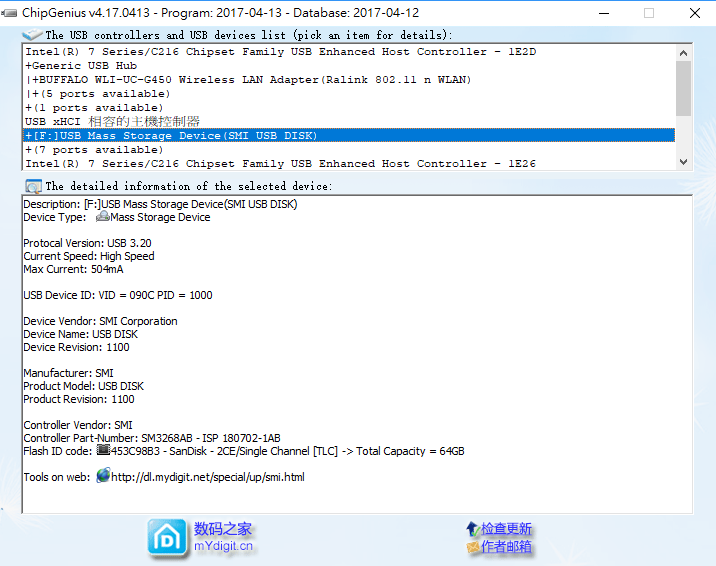This screenshot has height=566, width=716.
Task: Click the Device Name: USB DISK line
Action: (x=80, y=334)
